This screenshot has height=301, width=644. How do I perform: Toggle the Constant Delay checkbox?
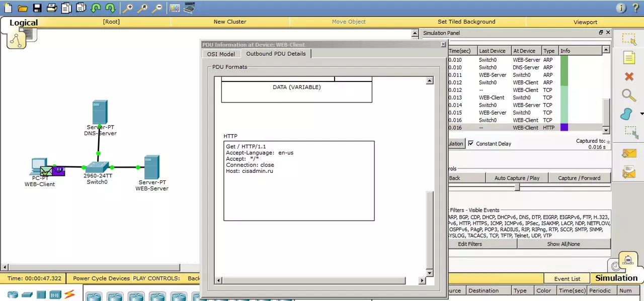click(471, 143)
